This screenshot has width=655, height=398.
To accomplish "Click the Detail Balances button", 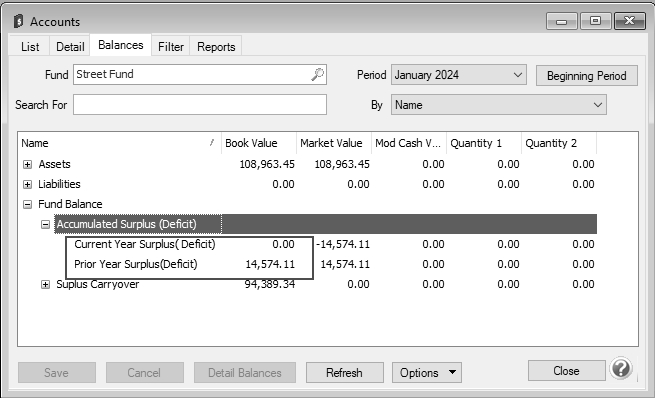I will [245, 373].
